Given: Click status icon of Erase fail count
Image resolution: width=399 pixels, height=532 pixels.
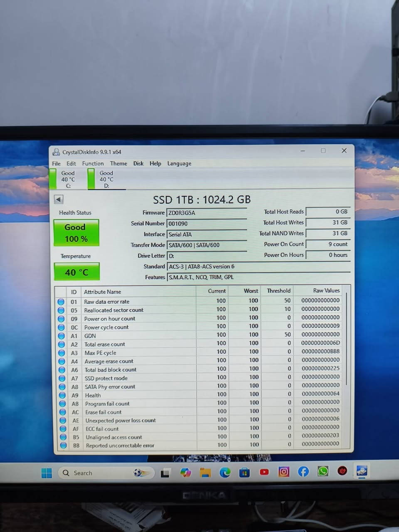Looking at the screenshot, I should (63, 412).
